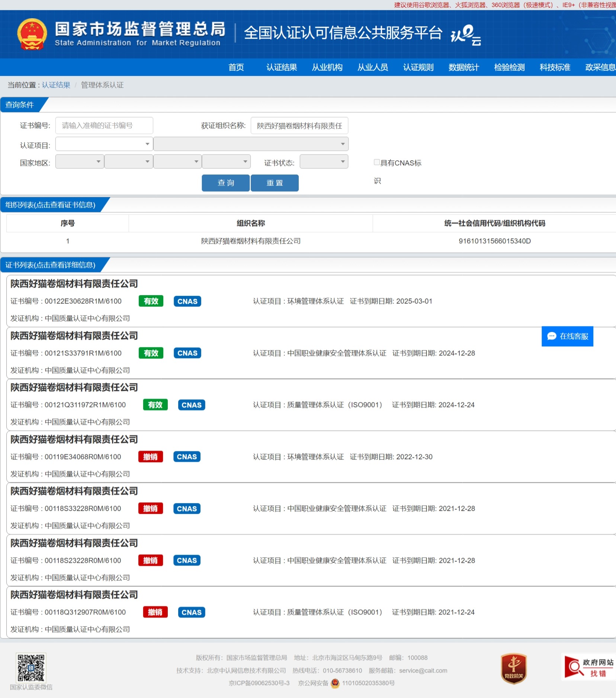Open certificate entry 00118S33228R0M/6100
The height and width of the screenshot is (698, 616).
311,509
